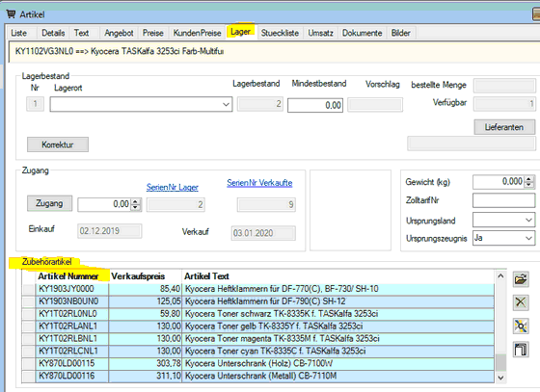
Task: Open the SerienNr Verkaufte link
Action: tap(259, 183)
